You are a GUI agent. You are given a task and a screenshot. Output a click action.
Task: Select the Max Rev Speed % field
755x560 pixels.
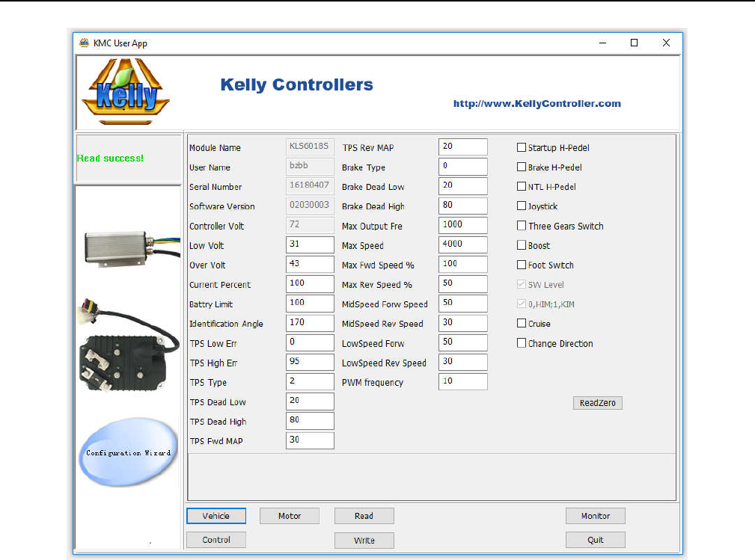[x=462, y=284]
